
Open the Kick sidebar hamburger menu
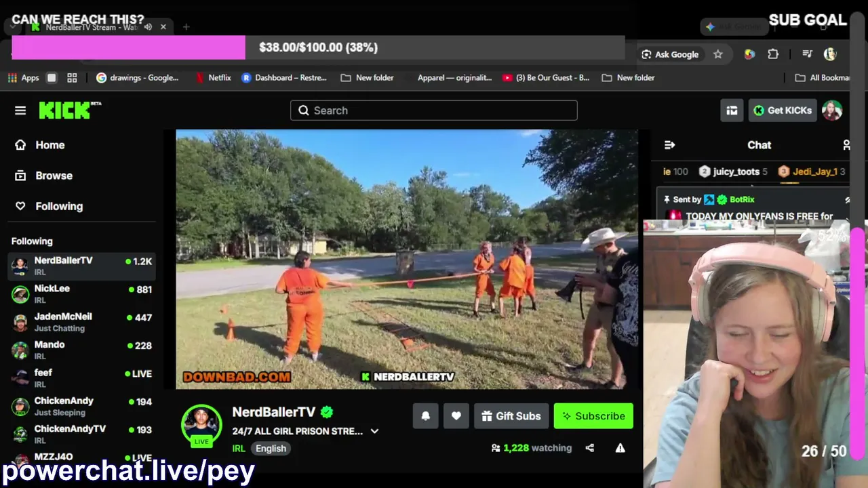[x=20, y=110]
